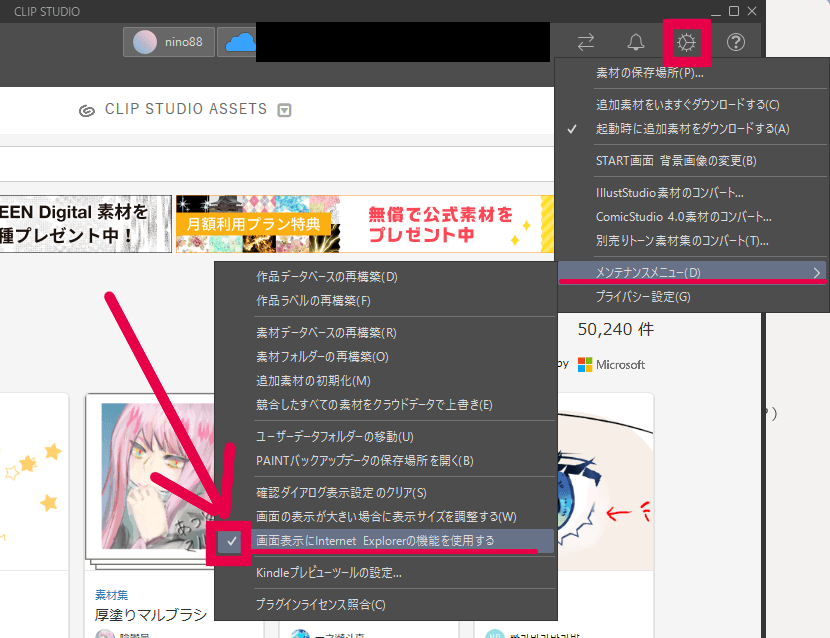Click the help question mark icon
830x638 pixels.
(x=736, y=42)
